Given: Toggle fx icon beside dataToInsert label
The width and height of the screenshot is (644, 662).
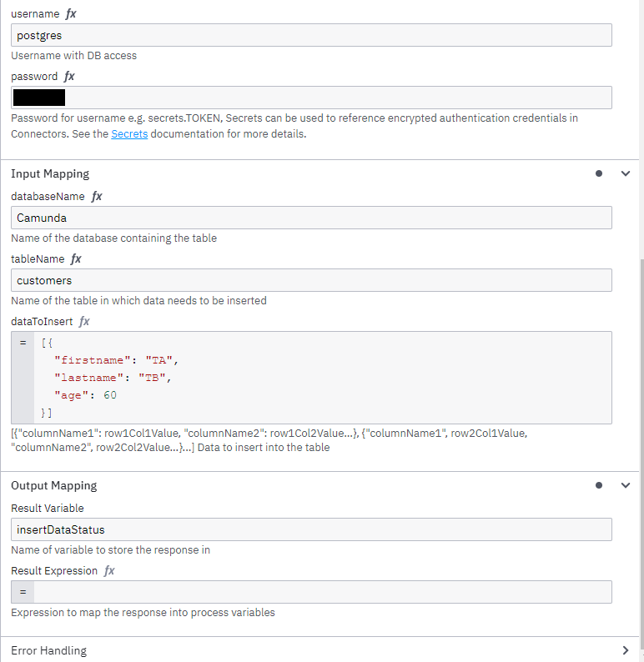Looking at the screenshot, I should click(84, 322).
